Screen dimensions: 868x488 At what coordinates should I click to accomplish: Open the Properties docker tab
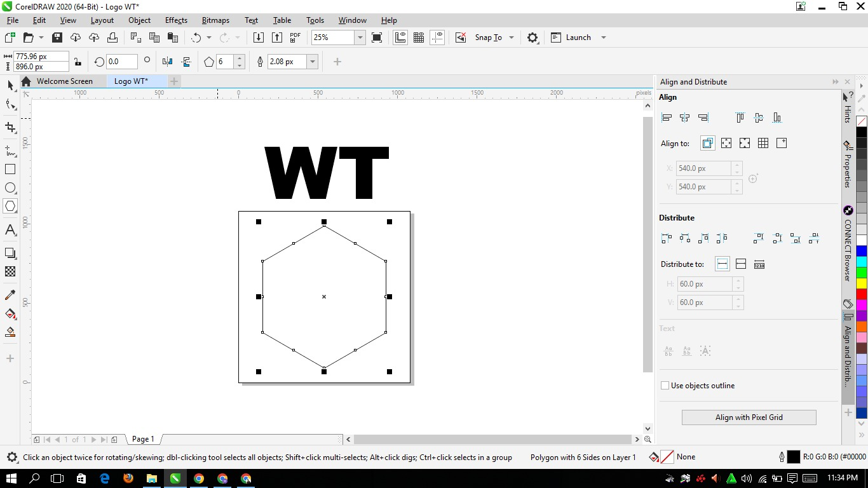848,165
